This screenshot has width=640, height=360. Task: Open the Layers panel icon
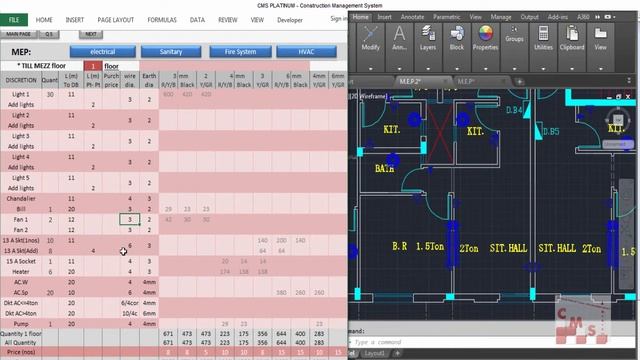pos(428,33)
